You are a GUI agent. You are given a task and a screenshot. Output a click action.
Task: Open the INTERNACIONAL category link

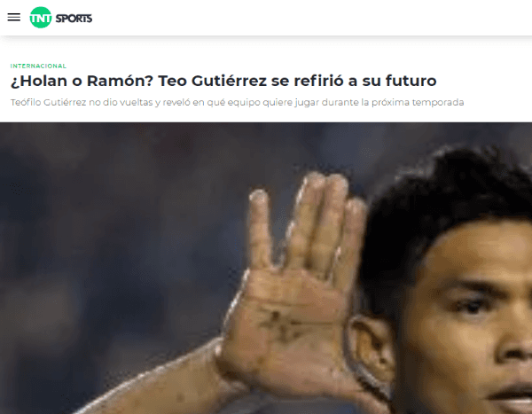pyautogui.click(x=38, y=66)
